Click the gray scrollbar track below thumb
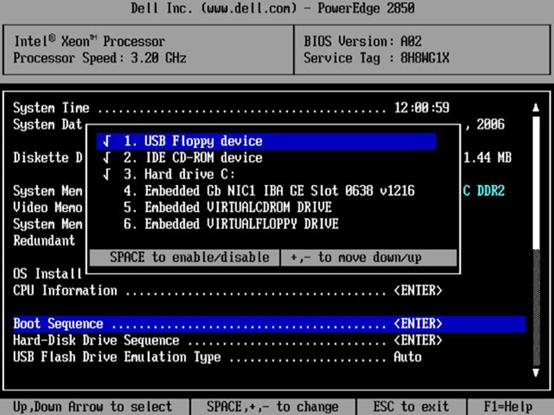The image size is (554, 415). 536,307
